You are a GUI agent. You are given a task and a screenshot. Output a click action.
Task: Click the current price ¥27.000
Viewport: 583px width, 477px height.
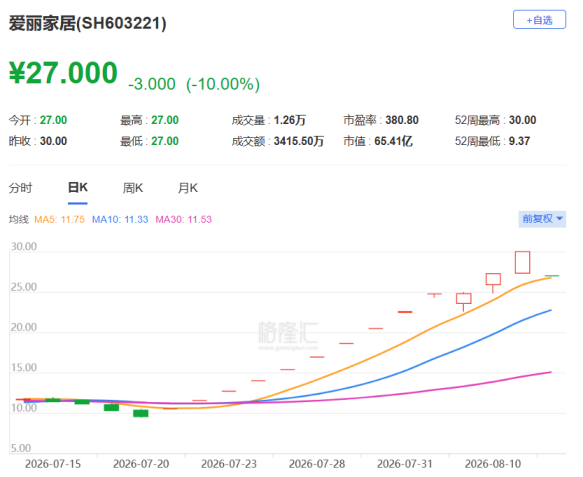click(63, 72)
